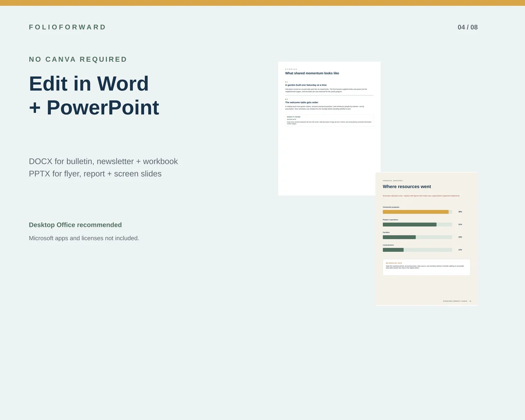Click the 12% value label
The width and height of the screenshot is (525, 420).
[x=460, y=250]
